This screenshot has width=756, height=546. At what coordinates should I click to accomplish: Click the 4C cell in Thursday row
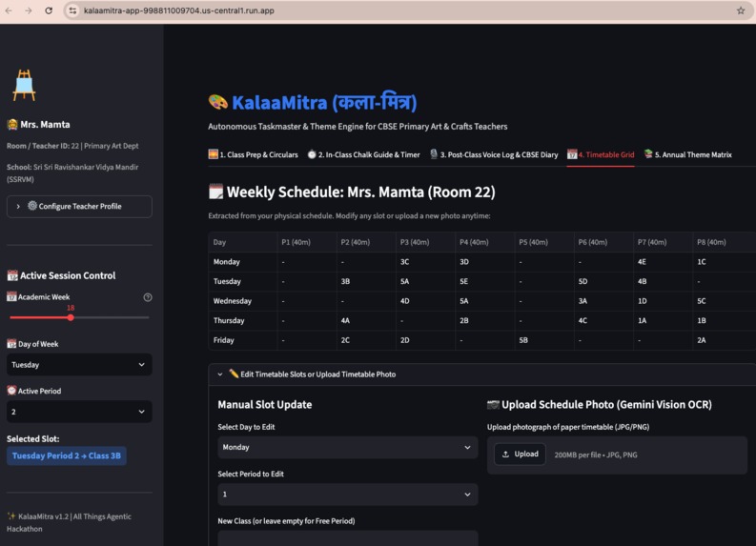pos(603,321)
